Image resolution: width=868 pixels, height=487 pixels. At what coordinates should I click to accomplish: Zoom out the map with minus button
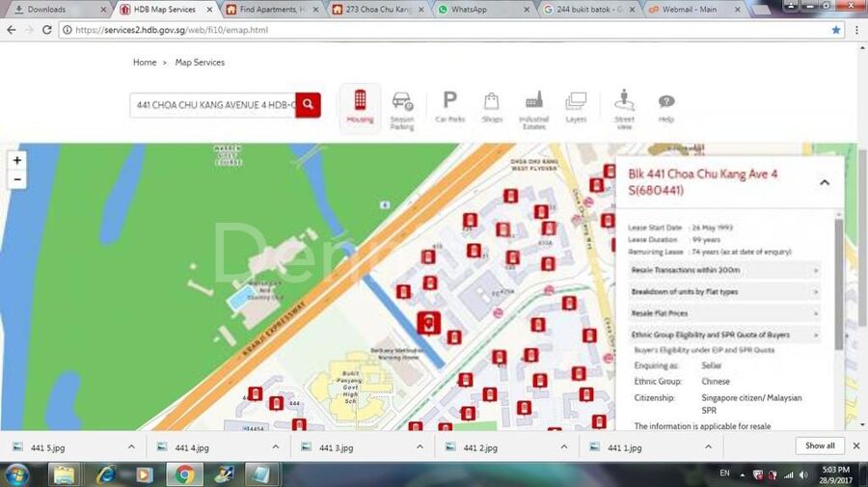[x=17, y=179]
